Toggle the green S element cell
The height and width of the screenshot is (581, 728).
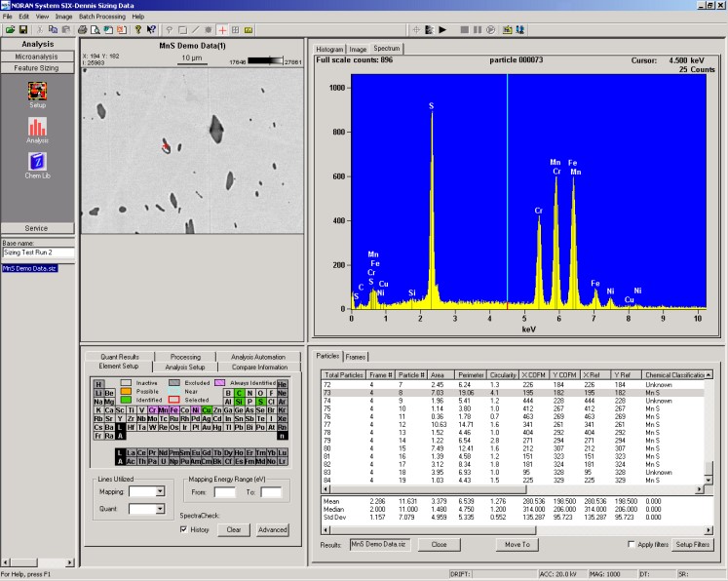click(260, 402)
